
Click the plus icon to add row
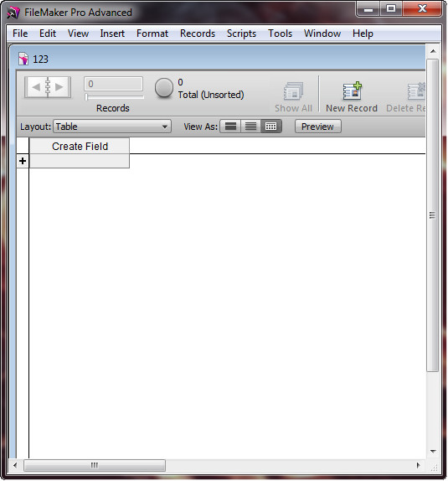point(23,161)
